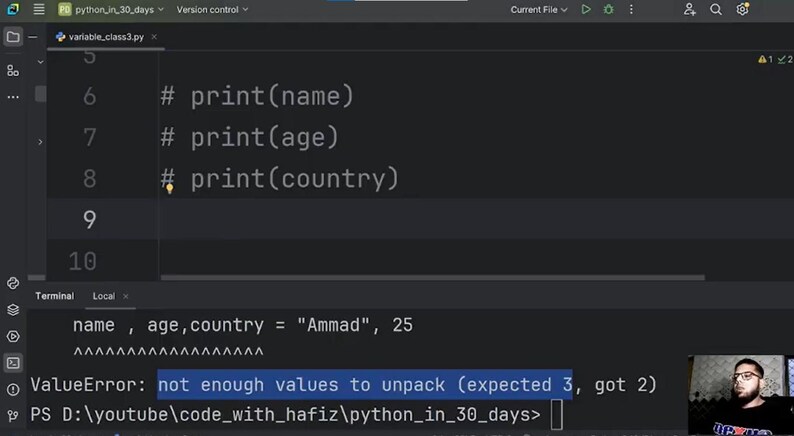Click the webcam video overlay thumbnail
794x436 pixels.
[741, 395]
